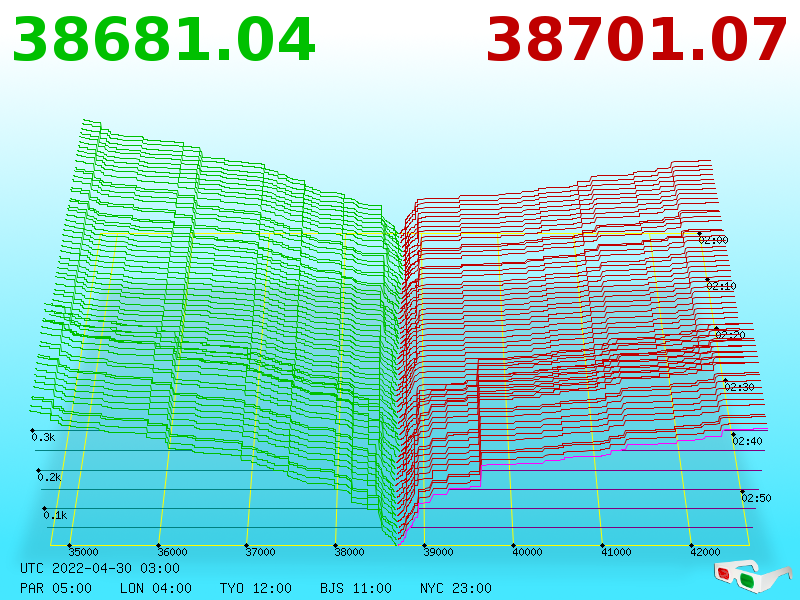The image size is (800, 600).
Task: Click the LON 04:00 time
Action: tap(156, 588)
